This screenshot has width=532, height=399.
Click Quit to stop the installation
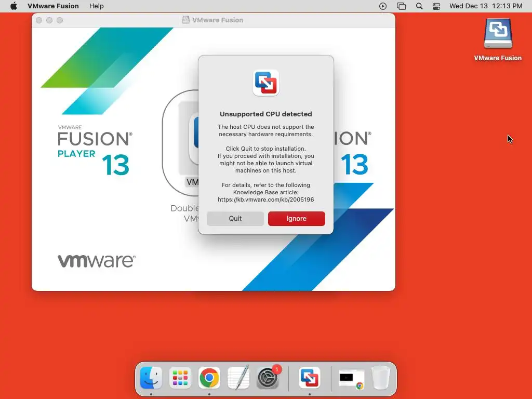pyautogui.click(x=235, y=219)
